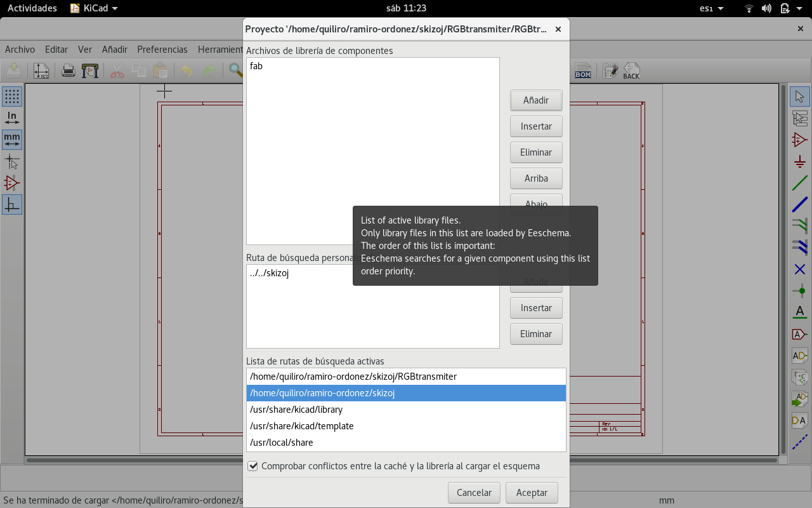Toggle grid display in left toolbar
Image resolution: width=812 pixels, height=508 pixels.
(x=12, y=97)
